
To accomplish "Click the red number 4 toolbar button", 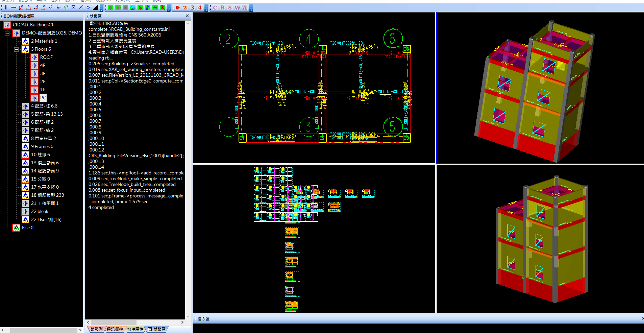I will (200, 7).
